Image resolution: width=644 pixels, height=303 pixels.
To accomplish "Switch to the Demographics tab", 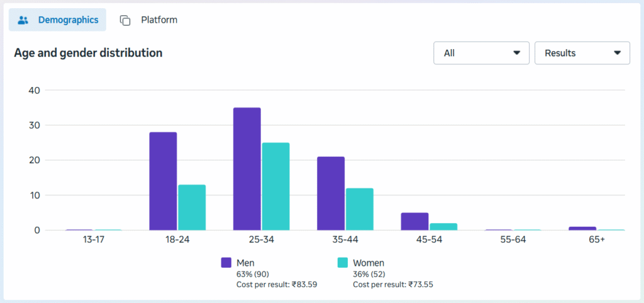I will point(58,20).
